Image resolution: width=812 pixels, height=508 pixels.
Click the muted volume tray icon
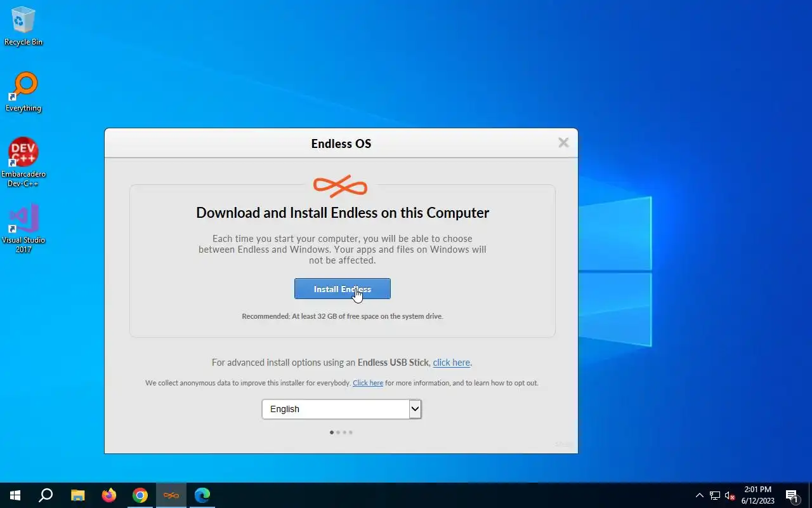730,495
